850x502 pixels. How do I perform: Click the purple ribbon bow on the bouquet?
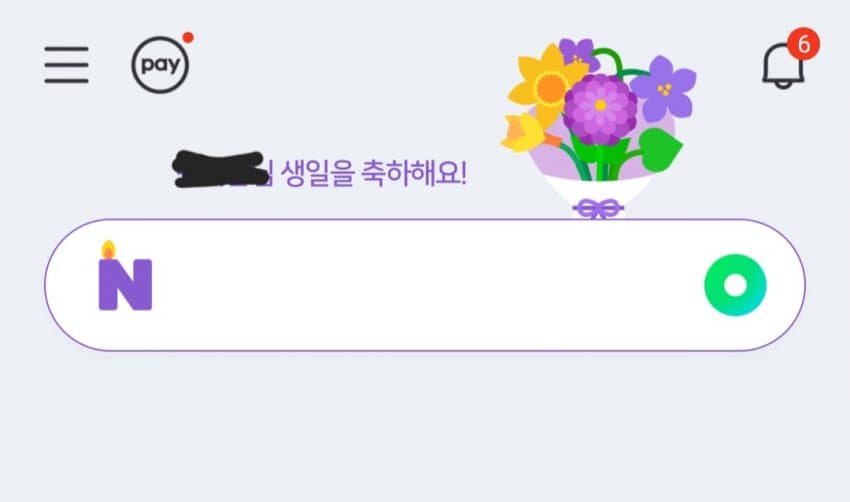pyautogui.click(x=598, y=209)
